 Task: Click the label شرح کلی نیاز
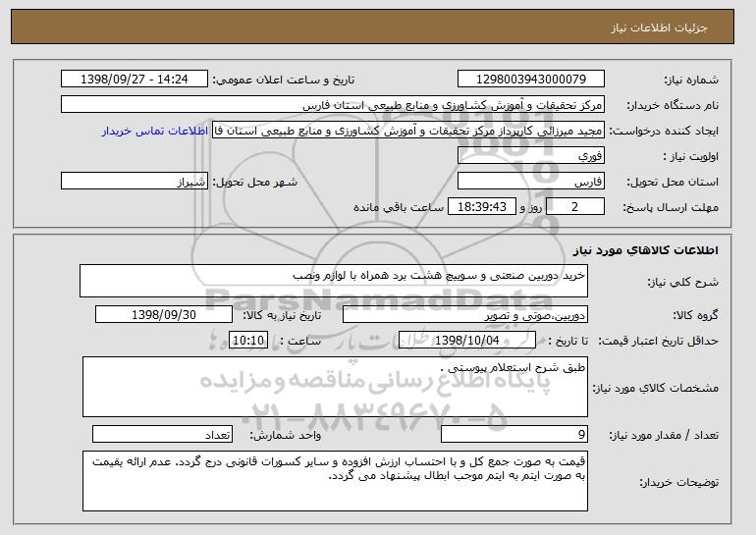tap(682, 282)
